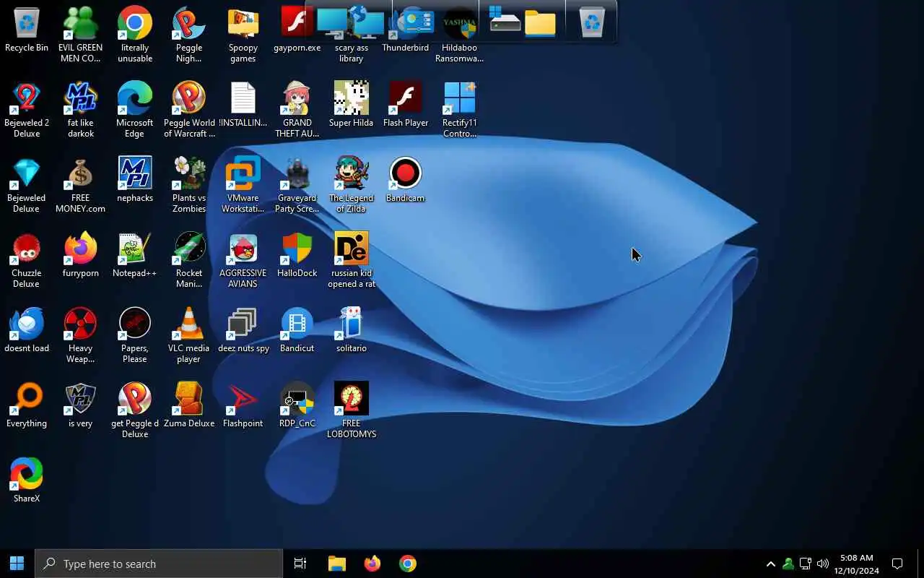Image resolution: width=924 pixels, height=578 pixels.
Task: Launch nephacks shortcut
Action: (x=135, y=179)
